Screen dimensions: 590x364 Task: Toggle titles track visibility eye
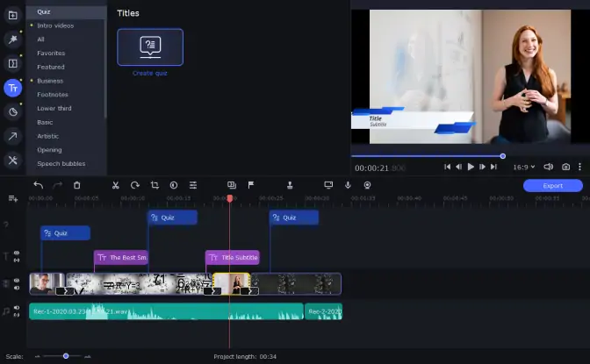[x=17, y=253]
